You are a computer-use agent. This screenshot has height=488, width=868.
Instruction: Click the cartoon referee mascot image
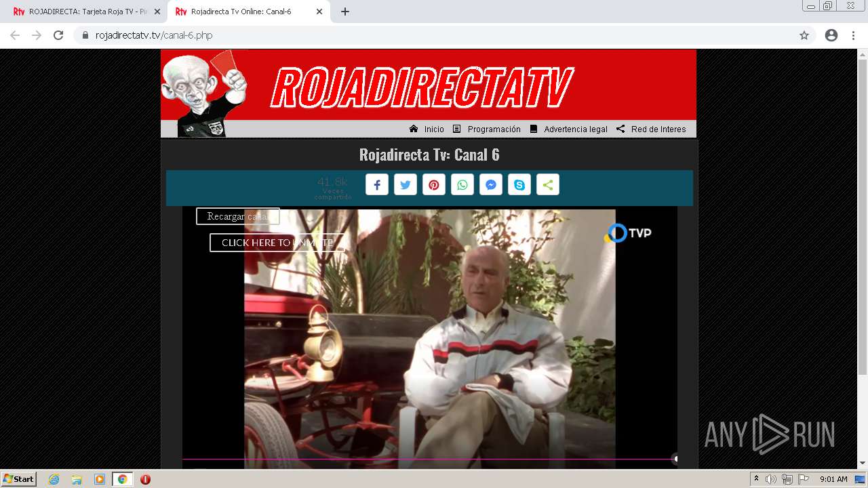[203, 94]
